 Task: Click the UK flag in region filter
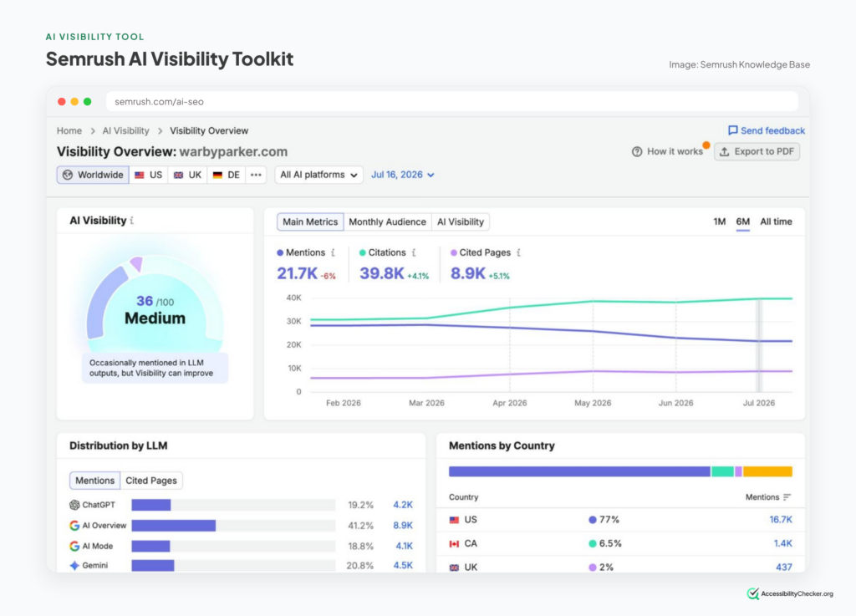[x=179, y=176]
